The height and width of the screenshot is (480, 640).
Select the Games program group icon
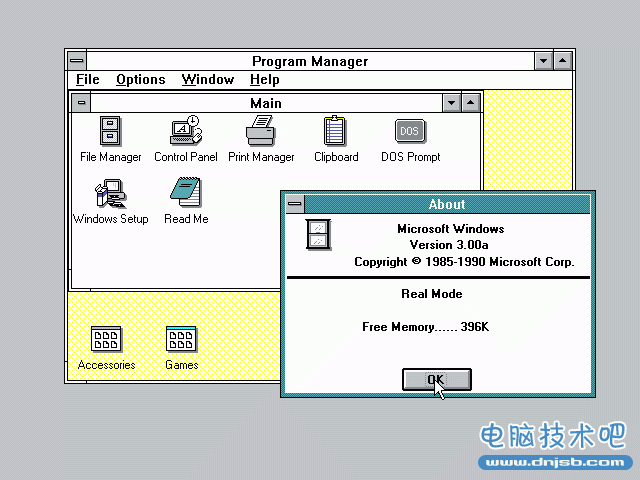coord(181,339)
